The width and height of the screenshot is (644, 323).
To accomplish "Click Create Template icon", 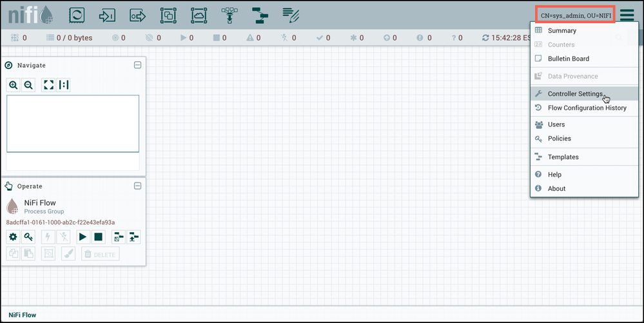I will 118,237.
